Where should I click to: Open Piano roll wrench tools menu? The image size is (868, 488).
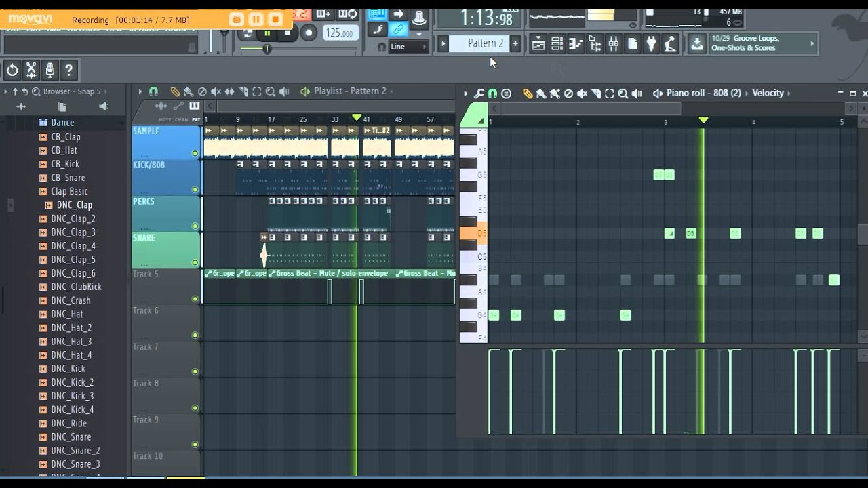(x=479, y=94)
